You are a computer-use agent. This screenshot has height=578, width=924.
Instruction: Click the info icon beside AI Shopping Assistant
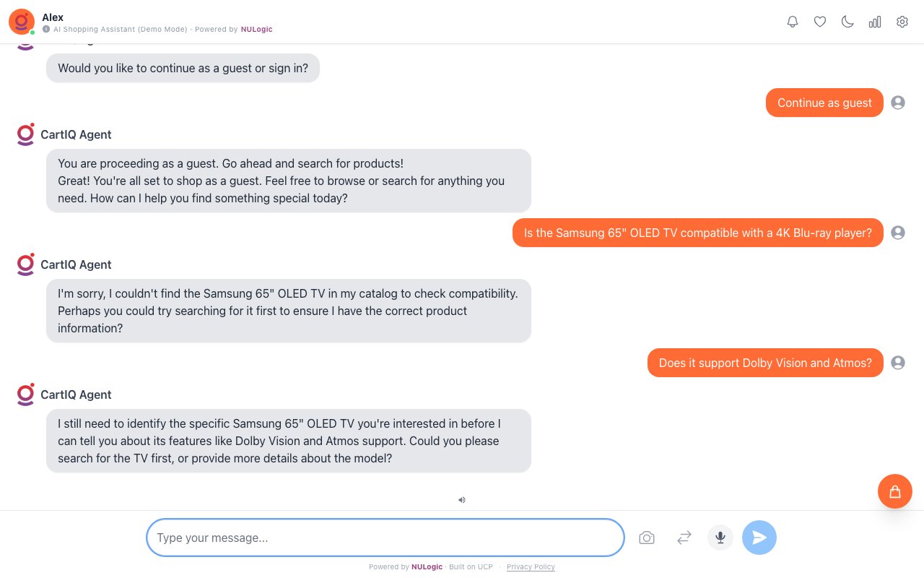point(46,30)
